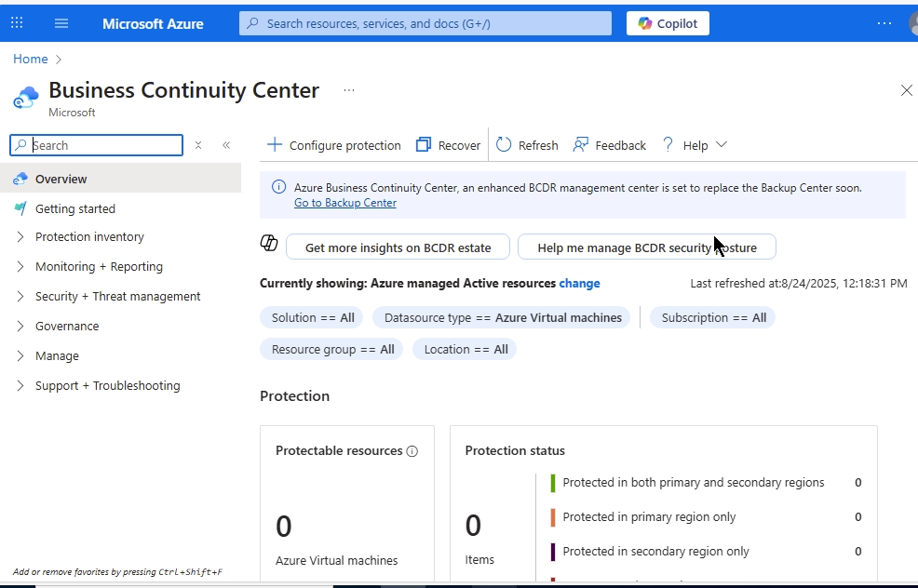Refresh the overview data
Image resolution: width=918 pixels, height=588 pixels.
pos(527,145)
